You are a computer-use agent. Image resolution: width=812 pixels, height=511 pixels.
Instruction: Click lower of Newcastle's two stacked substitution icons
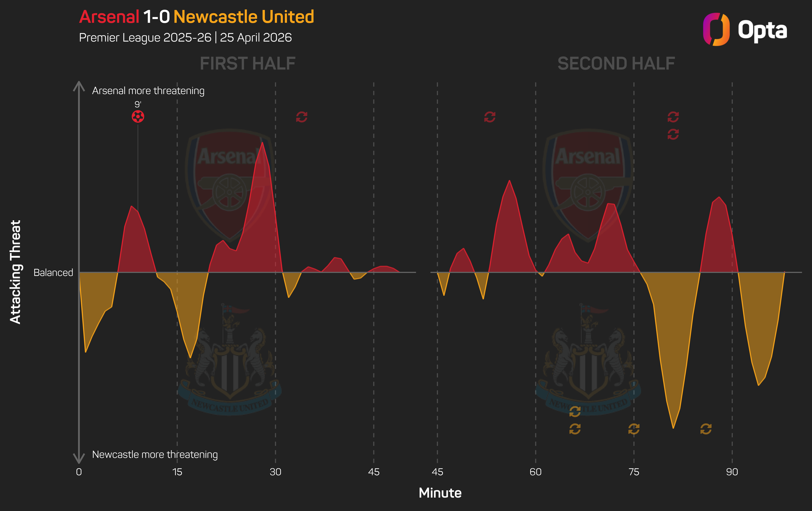coord(575,429)
